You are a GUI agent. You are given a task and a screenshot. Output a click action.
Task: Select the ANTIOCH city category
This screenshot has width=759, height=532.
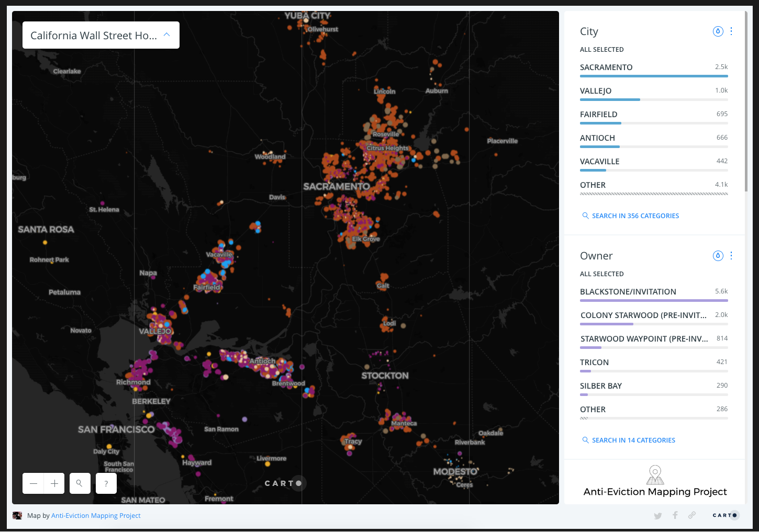pos(654,141)
